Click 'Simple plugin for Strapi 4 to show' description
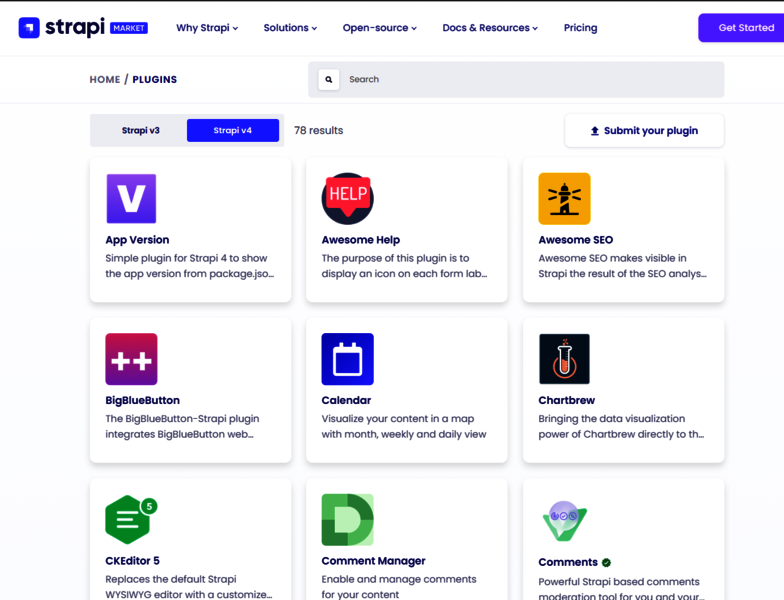 (186, 258)
